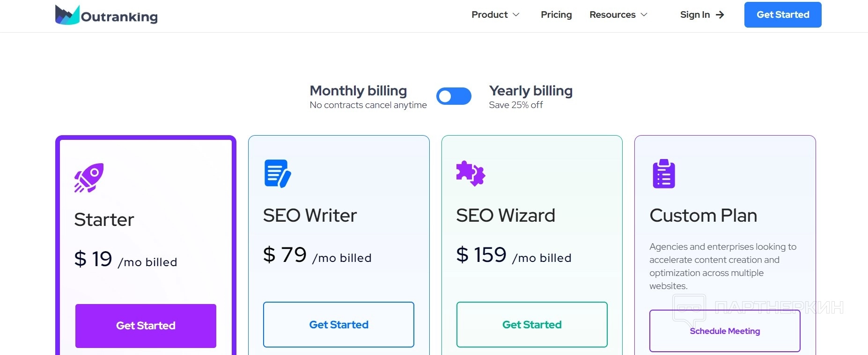
Task: Toggle the monthly/yearly billing switch
Action: click(454, 96)
